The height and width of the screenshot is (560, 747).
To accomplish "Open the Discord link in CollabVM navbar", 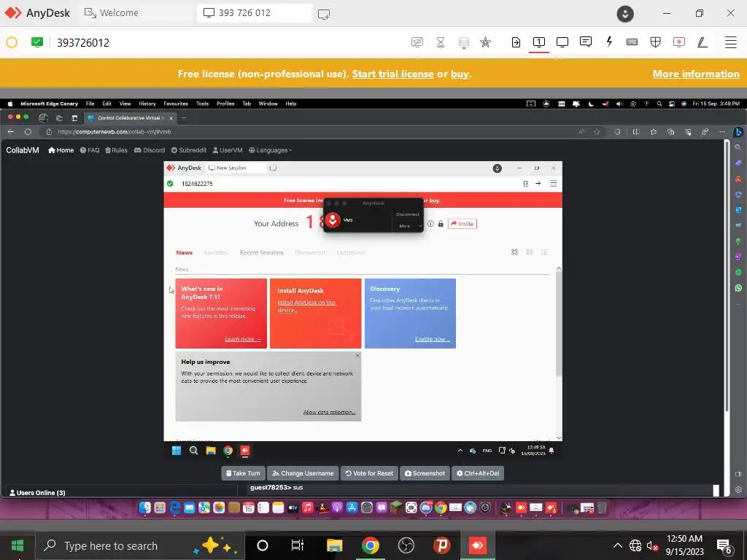I will coord(150,150).
